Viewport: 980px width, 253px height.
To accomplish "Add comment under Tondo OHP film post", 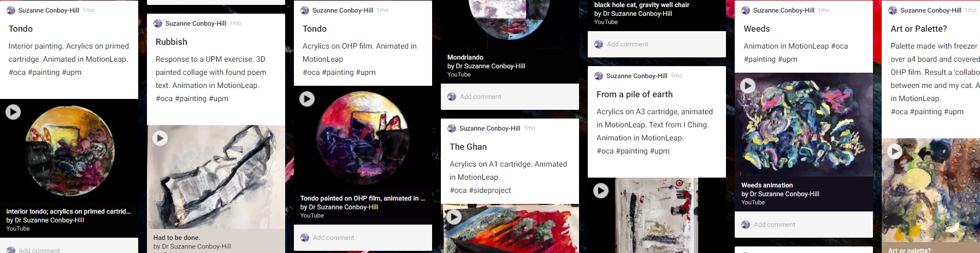I will coord(333,238).
